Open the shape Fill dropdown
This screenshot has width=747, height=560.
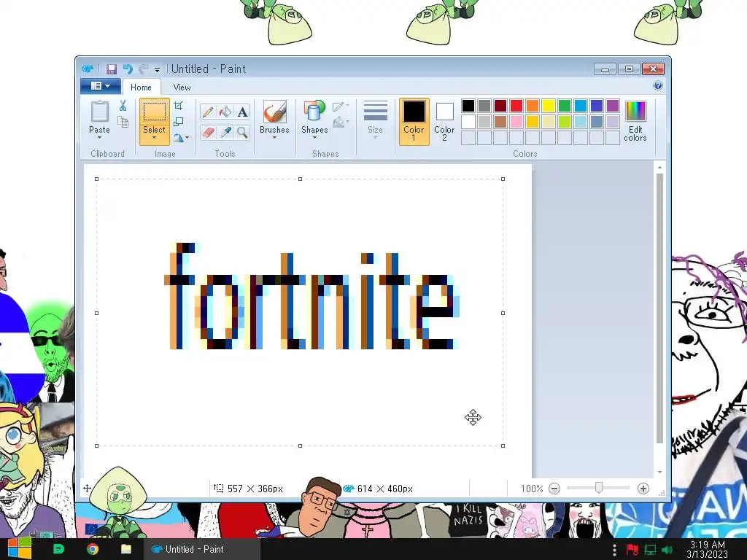tap(341, 122)
